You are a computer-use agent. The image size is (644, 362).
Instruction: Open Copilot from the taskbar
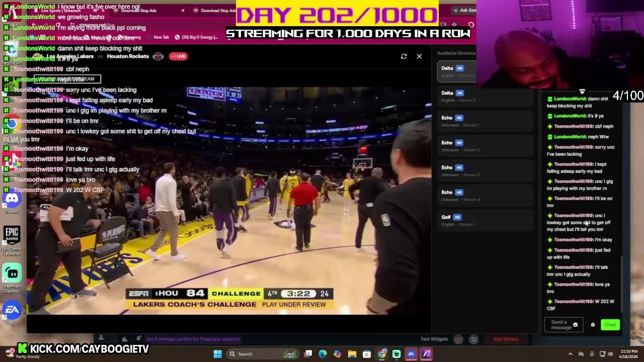click(337, 354)
